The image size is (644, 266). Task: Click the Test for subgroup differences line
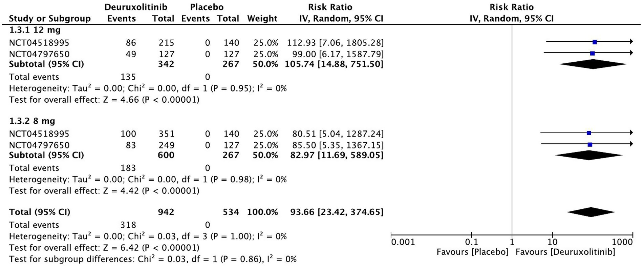[x=153, y=259]
